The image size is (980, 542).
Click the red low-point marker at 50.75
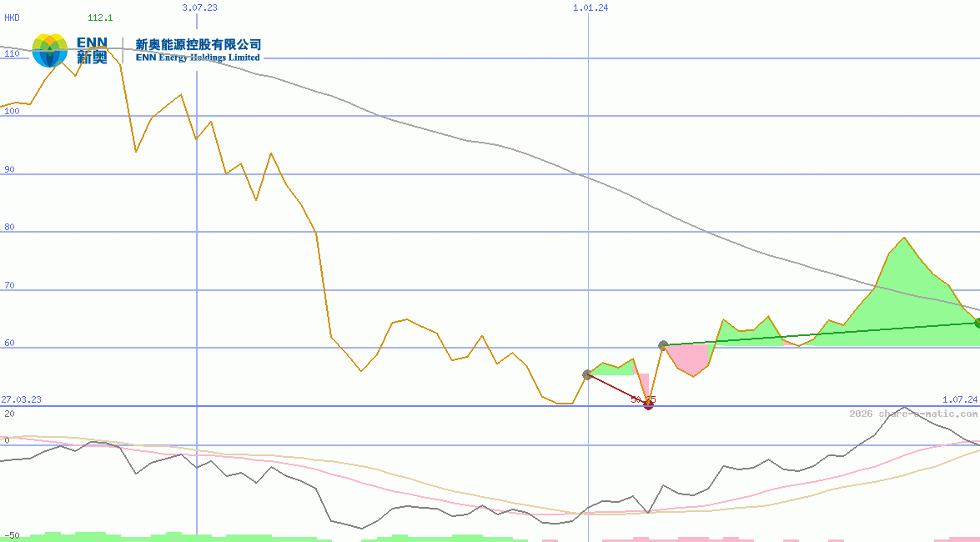coord(648,404)
